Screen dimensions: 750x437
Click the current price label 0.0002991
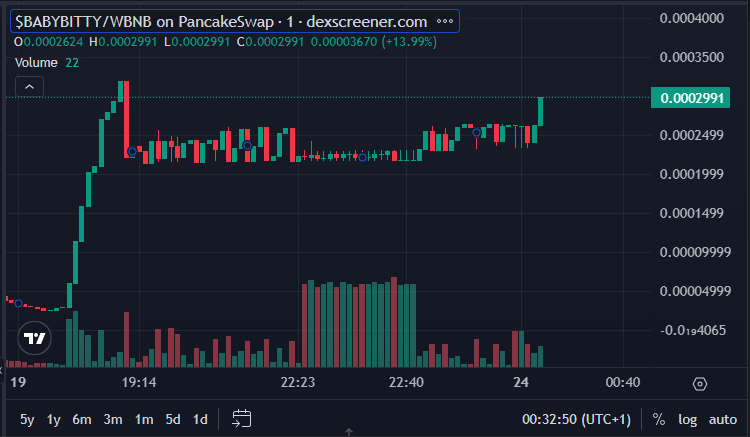click(x=690, y=98)
